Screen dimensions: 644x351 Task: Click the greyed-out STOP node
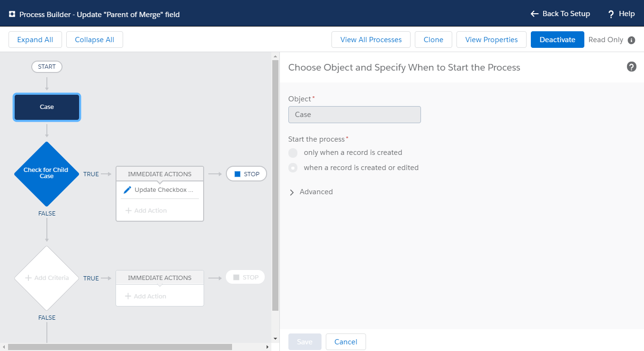245,277
